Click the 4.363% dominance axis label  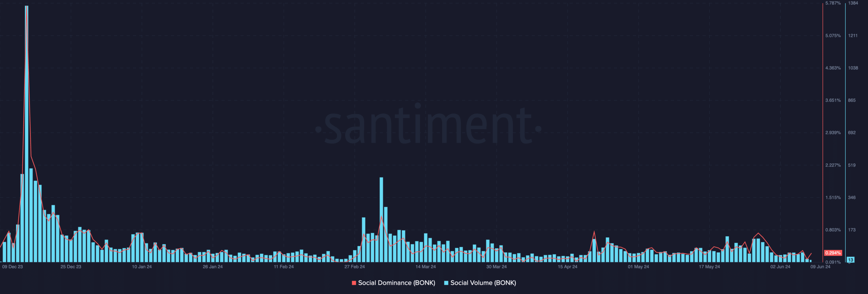tap(833, 68)
